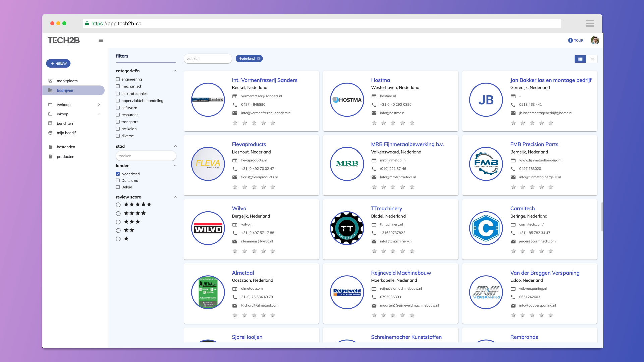The width and height of the screenshot is (644, 362).
Task: Open the browser hamburger menu
Action: coord(589,23)
